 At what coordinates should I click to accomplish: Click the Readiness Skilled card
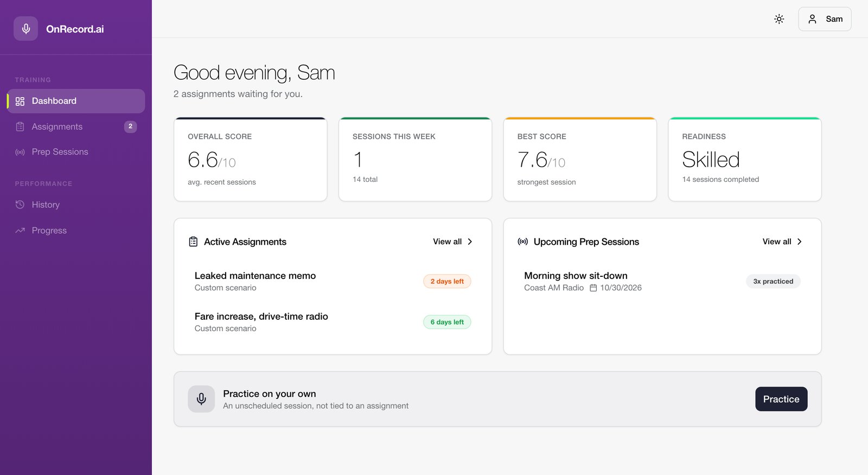[x=745, y=159]
